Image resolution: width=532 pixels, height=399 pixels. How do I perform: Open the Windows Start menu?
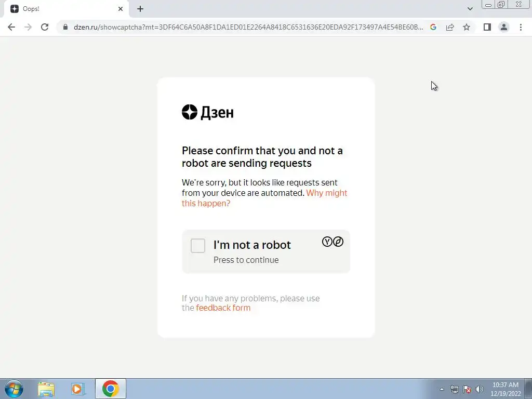(x=14, y=389)
